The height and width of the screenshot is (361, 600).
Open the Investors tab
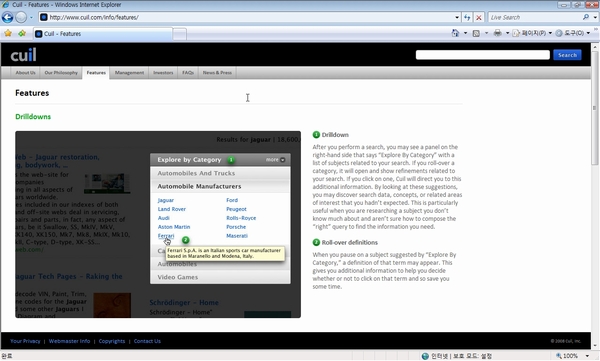pos(163,73)
